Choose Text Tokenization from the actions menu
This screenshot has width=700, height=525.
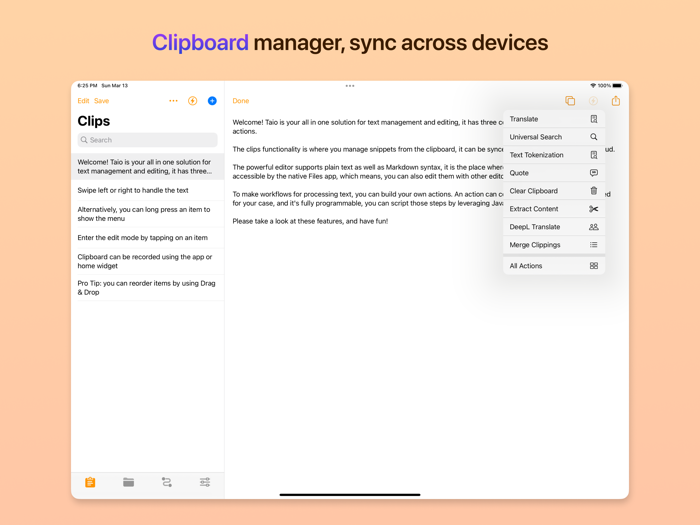[x=554, y=155]
